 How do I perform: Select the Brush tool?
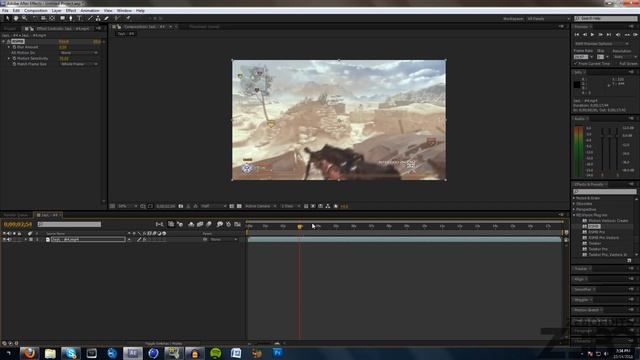coord(90,18)
